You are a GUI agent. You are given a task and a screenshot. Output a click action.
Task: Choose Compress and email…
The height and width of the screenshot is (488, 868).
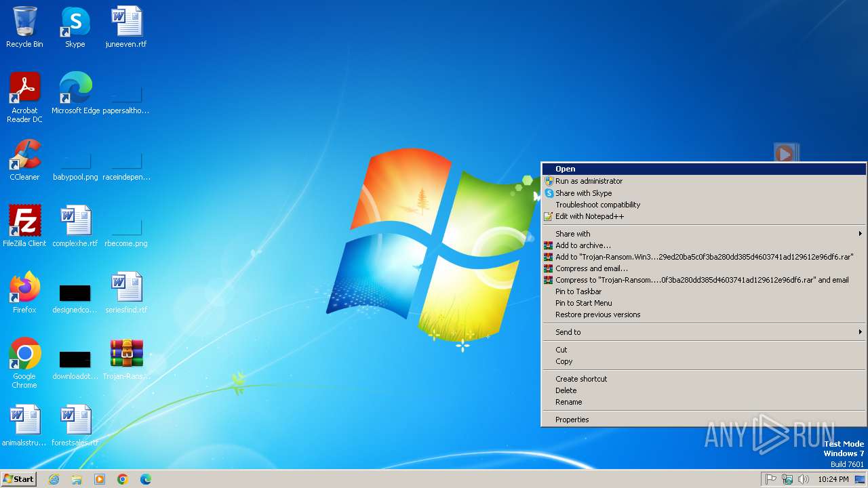click(x=703, y=268)
